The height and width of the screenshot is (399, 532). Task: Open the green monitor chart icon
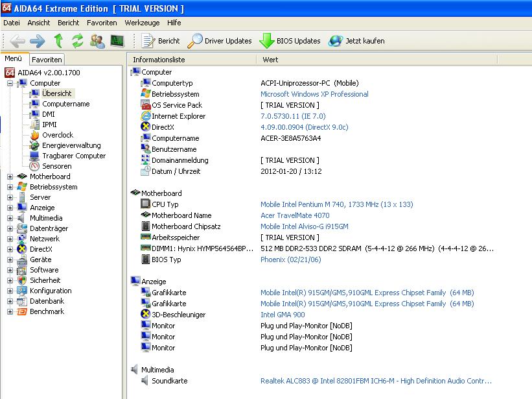(117, 41)
